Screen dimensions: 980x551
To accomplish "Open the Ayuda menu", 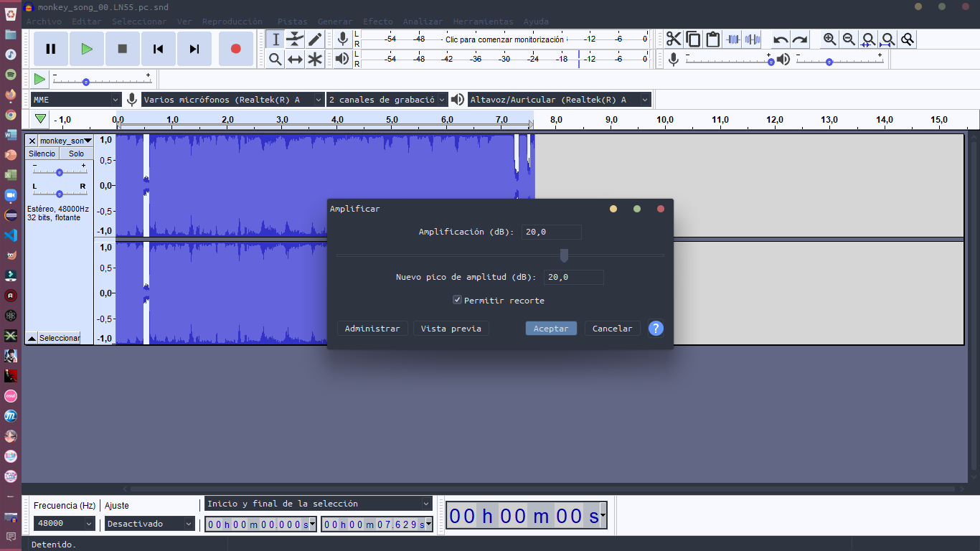I will [x=536, y=22].
